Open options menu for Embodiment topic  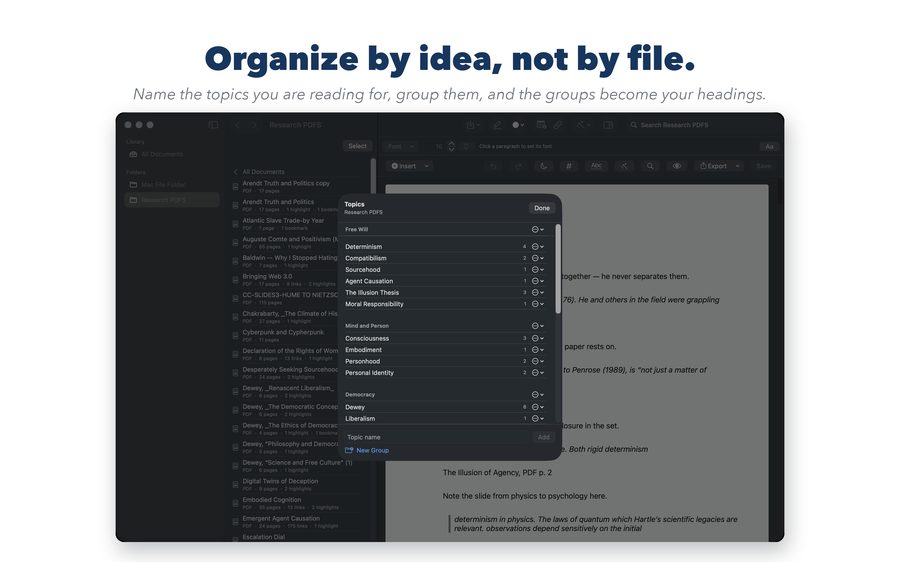pos(537,350)
